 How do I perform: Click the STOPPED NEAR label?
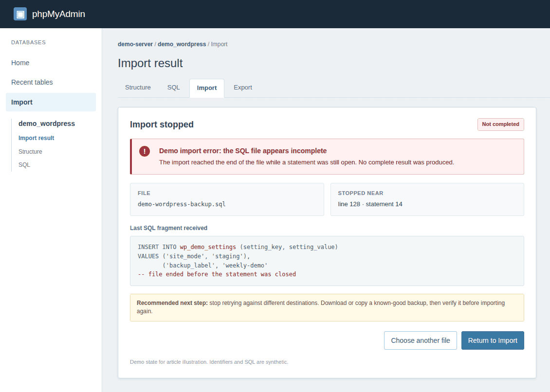click(361, 193)
